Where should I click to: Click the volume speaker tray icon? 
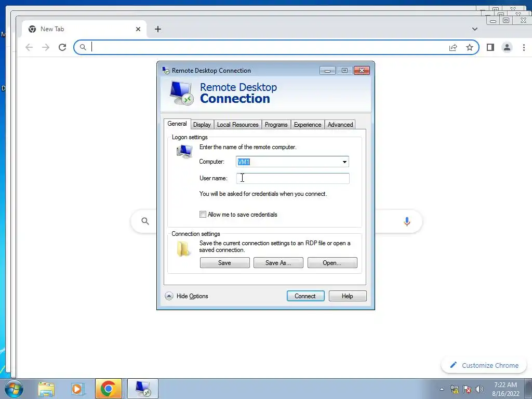tap(480, 389)
